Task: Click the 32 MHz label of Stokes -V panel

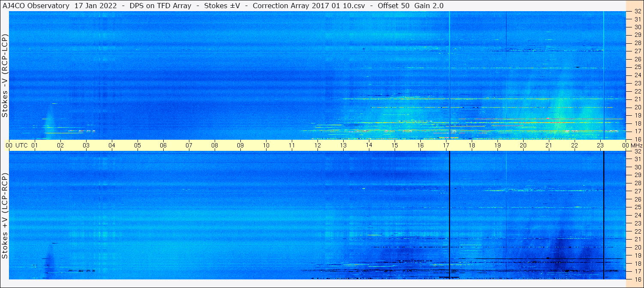Action: pos(637,12)
